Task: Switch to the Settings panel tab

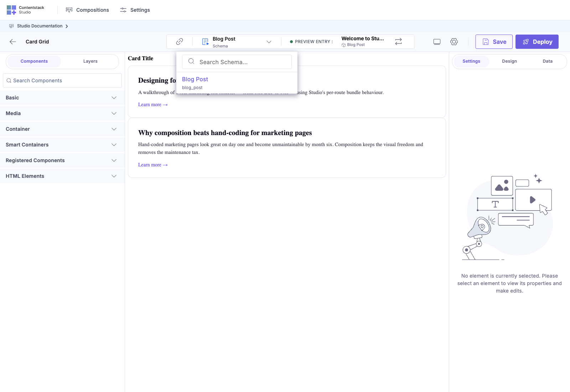Action: [x=471, y=61]
